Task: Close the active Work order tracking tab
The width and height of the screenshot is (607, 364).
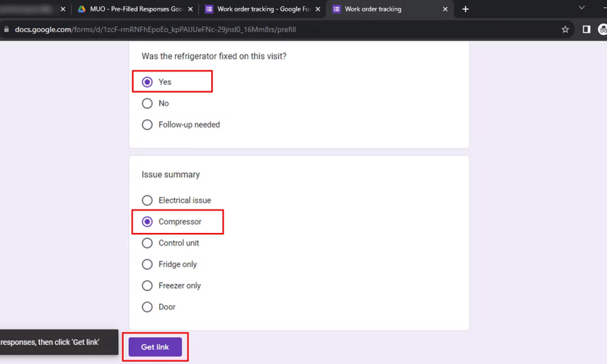Action: click(445, 9)
